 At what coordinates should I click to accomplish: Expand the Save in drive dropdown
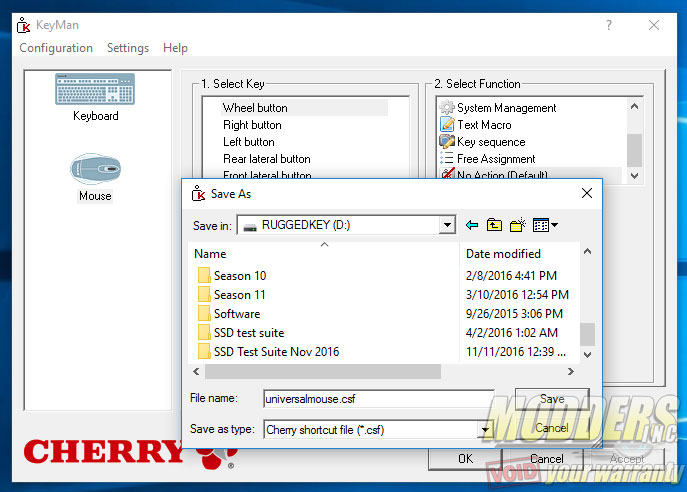tap(447, 225)
